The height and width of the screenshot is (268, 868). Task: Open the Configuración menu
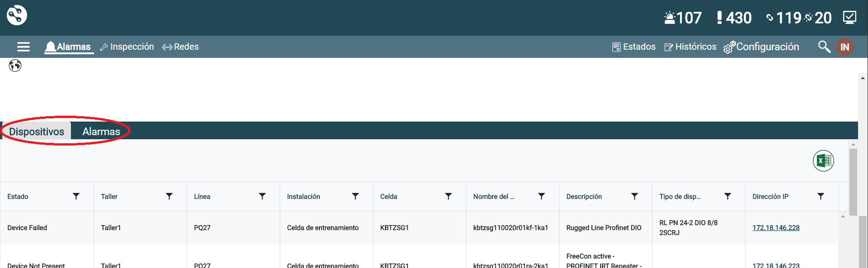[x=761, y=47]
